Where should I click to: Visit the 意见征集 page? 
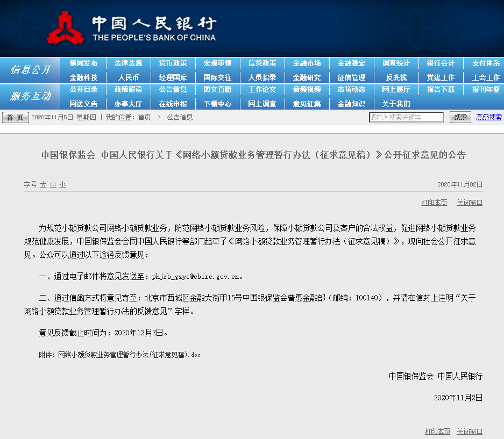[307, 104]
